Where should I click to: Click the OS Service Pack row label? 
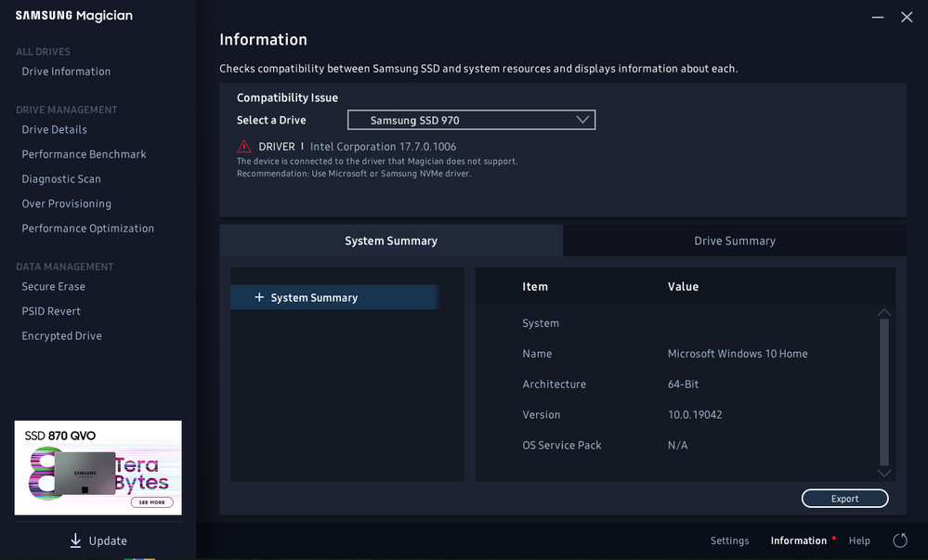tap(562, 445)
